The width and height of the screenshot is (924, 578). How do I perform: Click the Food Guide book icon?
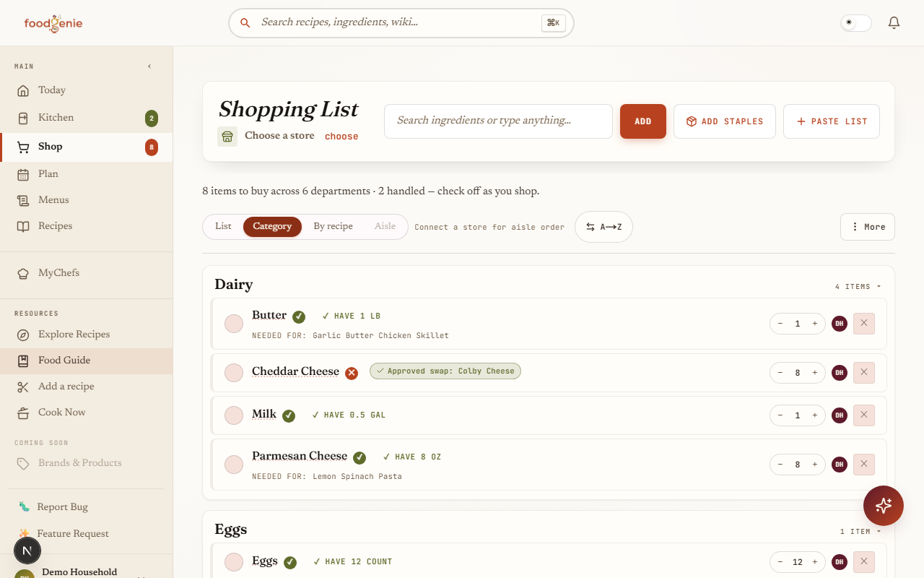(x=23, y=361)
